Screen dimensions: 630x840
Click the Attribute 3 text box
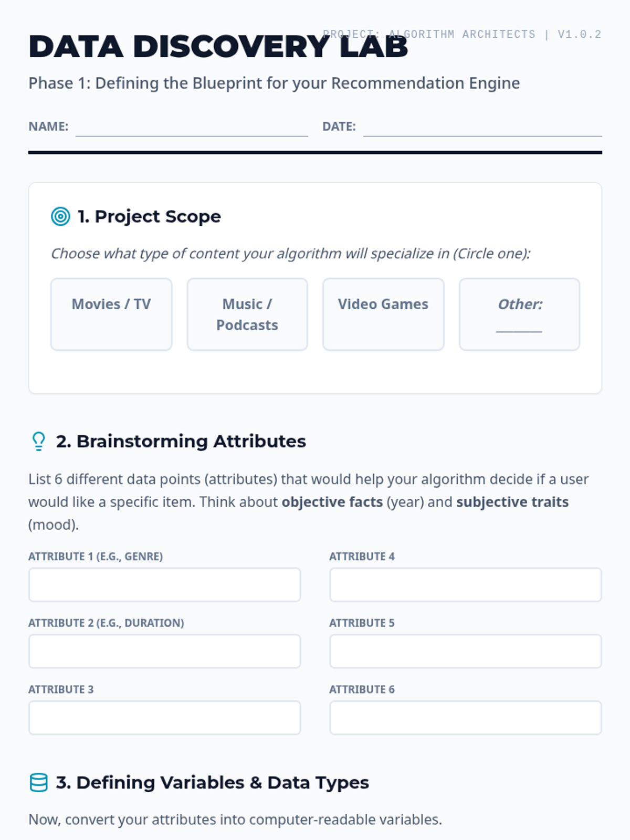[164, 718]
